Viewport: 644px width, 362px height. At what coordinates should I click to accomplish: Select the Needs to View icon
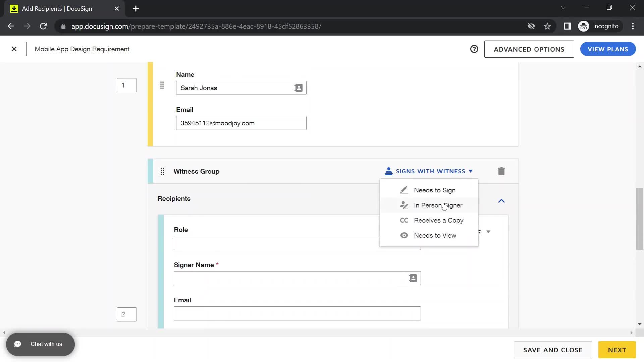[x=404, y=235]
